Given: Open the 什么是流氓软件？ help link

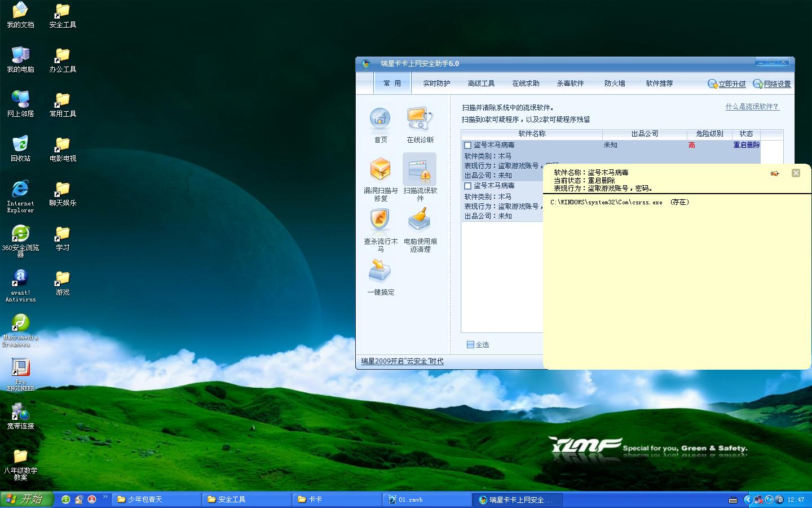Looking at the screenshot, I should [x=752, y=107].
